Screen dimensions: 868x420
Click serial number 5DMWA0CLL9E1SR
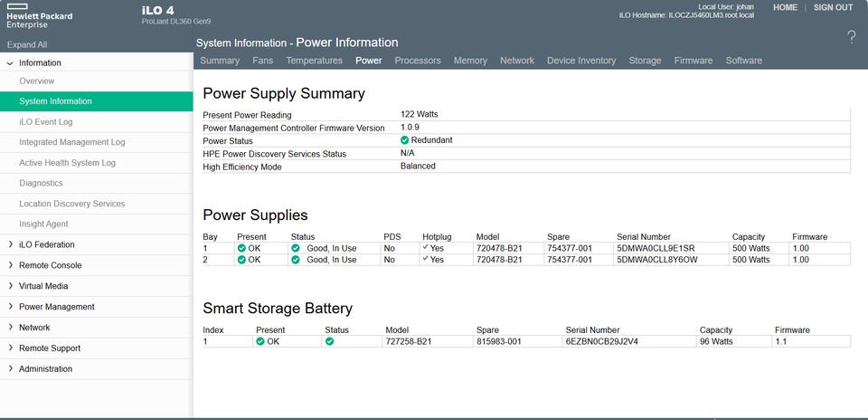click(x=656, y=248)
